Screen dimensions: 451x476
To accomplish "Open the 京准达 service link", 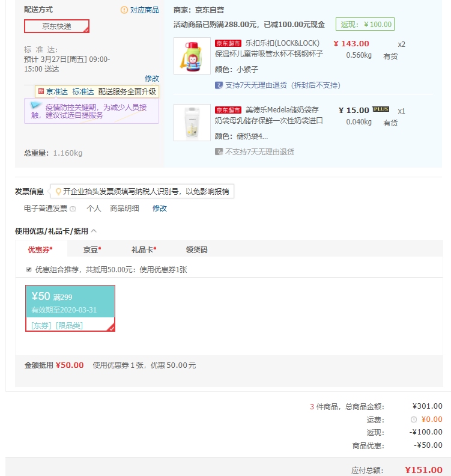I will [x=56, y=92].
